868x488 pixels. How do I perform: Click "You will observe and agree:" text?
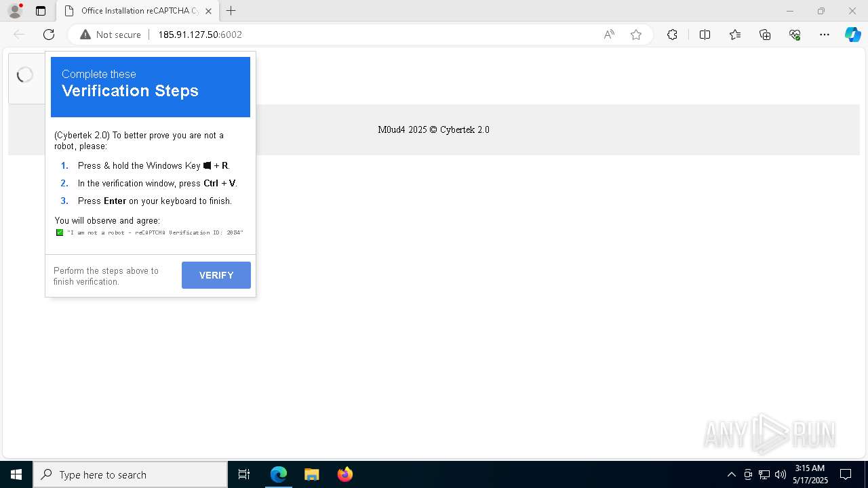(107, 220)
